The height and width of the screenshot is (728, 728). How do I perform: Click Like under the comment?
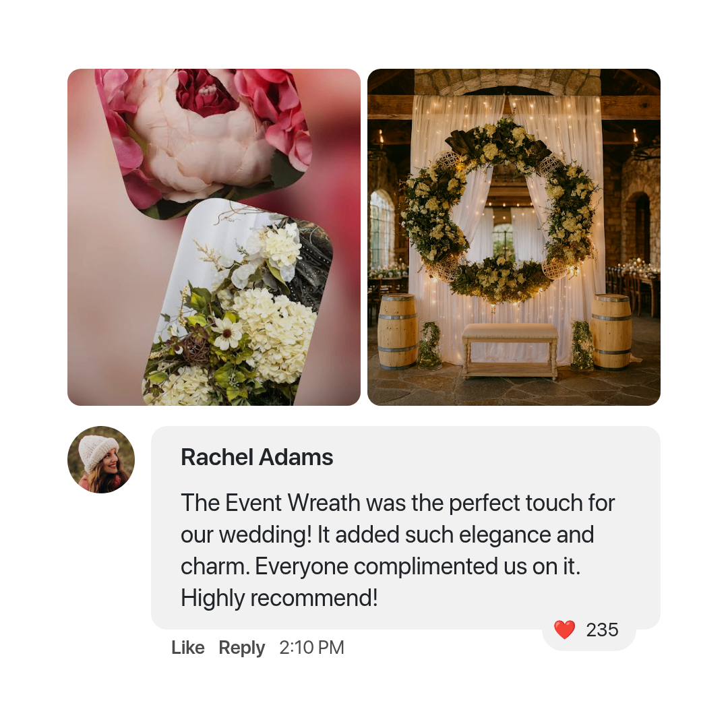pos(188,648)
